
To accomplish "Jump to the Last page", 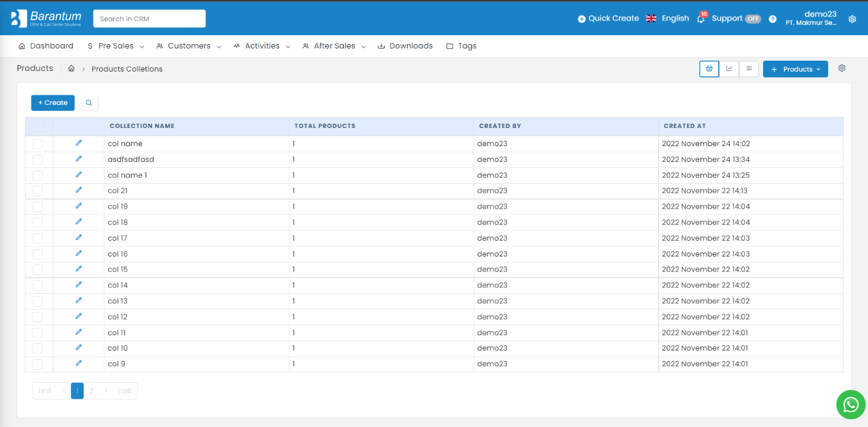I will tap(125, 391).
